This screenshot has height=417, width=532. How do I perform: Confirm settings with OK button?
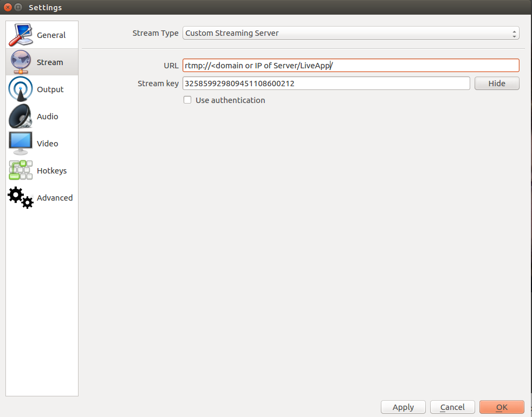click(502, 407)
